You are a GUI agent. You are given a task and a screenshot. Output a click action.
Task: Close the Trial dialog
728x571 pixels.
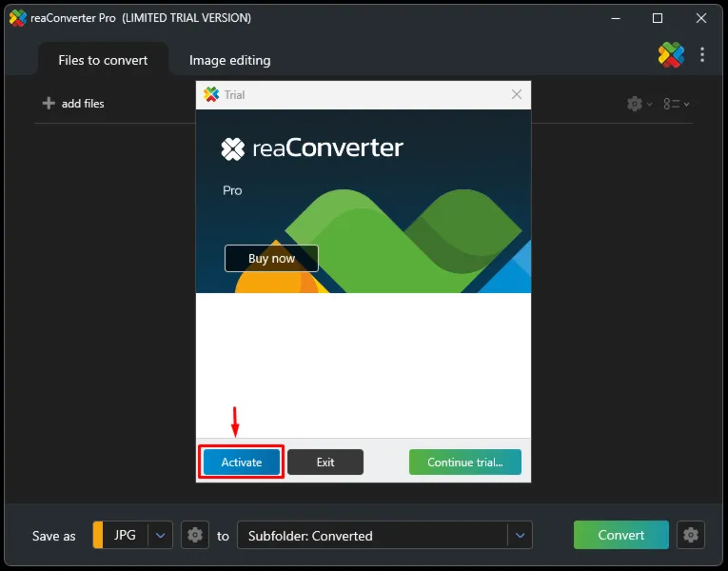click(517, 95)
